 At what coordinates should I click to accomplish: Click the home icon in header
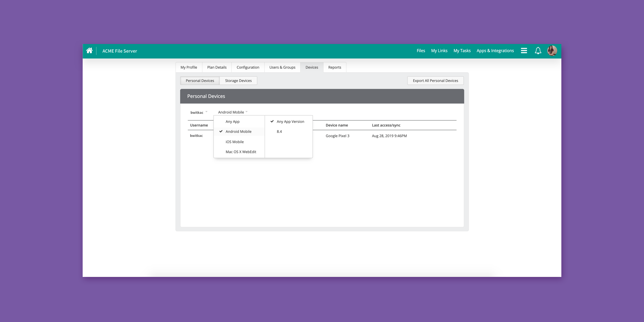(x=89, y=51)
